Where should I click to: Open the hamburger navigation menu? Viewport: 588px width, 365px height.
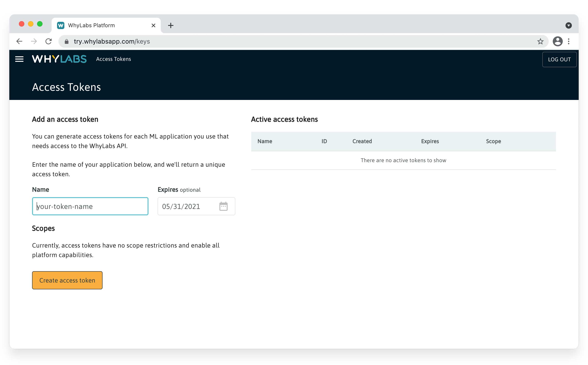click(19, 59)
